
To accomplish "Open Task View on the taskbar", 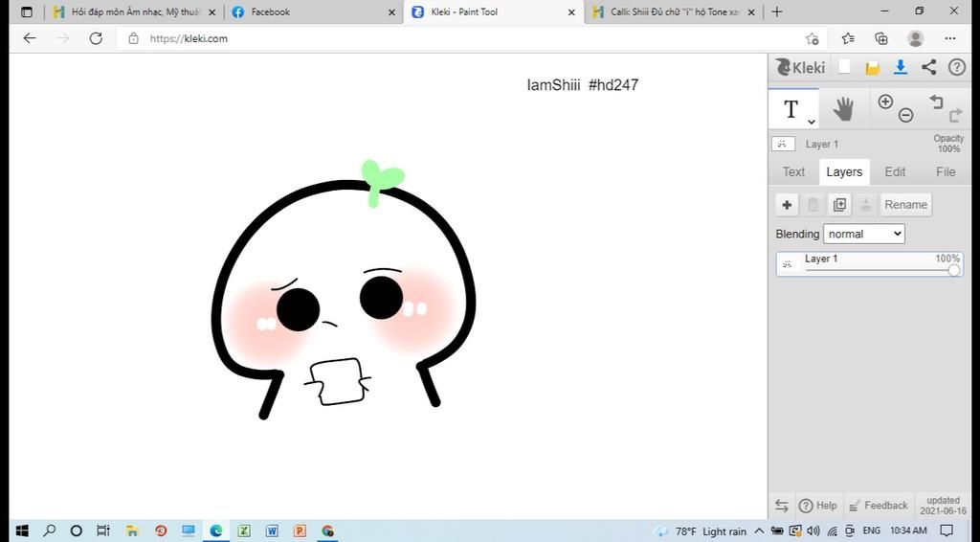I will tap(103, 531).
